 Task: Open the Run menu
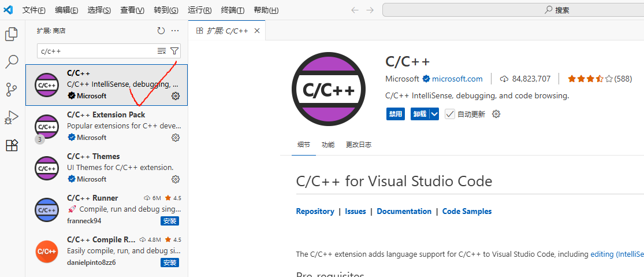pyautogui.click(x=200, y=10)
